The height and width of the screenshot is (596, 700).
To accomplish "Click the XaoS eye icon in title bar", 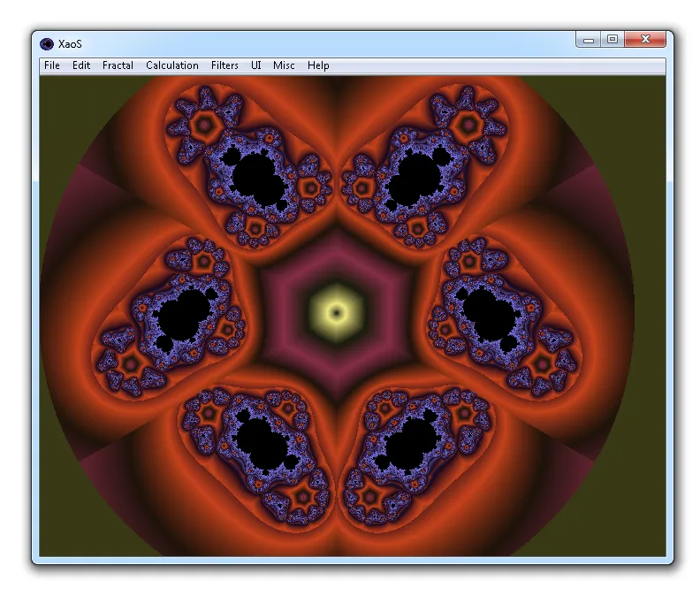I will point(47,44).
